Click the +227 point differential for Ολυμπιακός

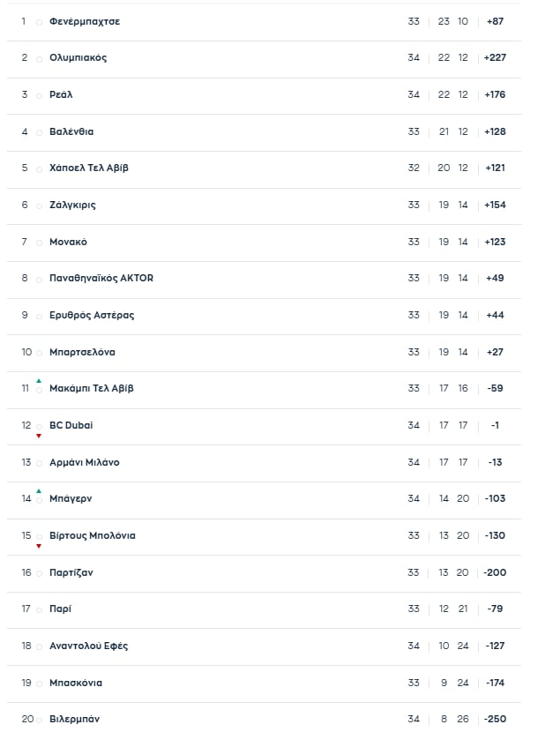click(x=495, y=57)
